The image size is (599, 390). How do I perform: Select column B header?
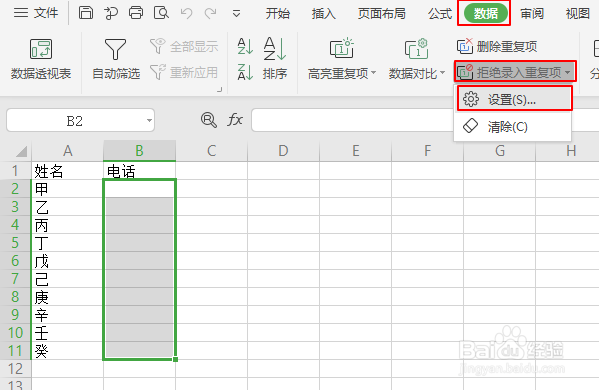point(139,151)
